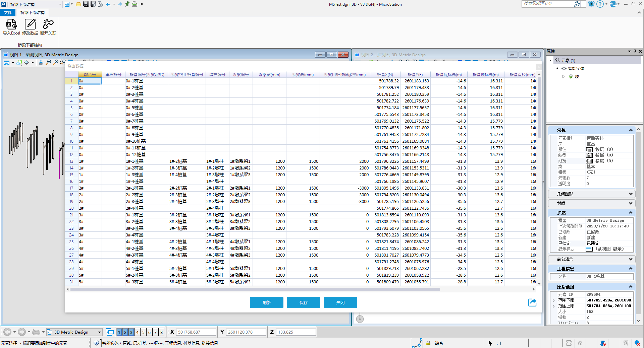Click the 桩基底标高(m) column header

point(448,74)
